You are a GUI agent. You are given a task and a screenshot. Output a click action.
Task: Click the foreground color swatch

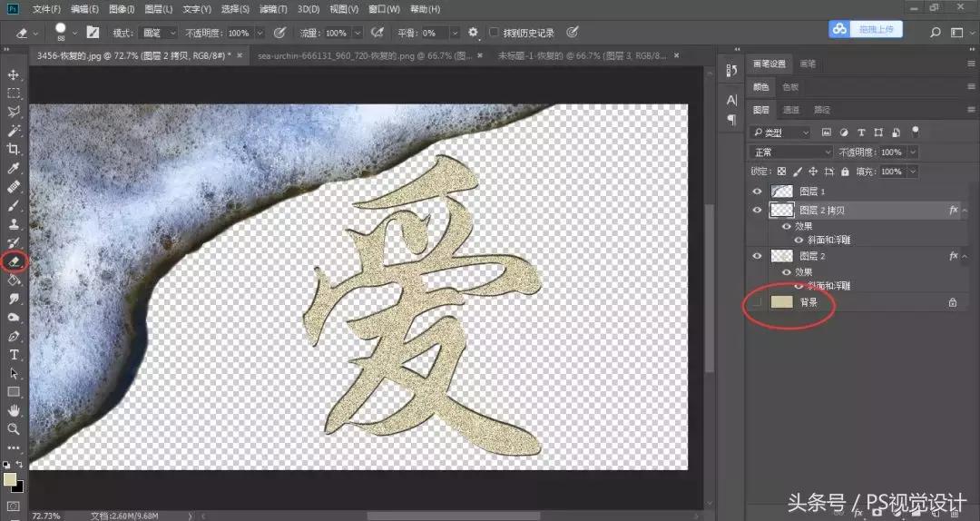[9, 479]
